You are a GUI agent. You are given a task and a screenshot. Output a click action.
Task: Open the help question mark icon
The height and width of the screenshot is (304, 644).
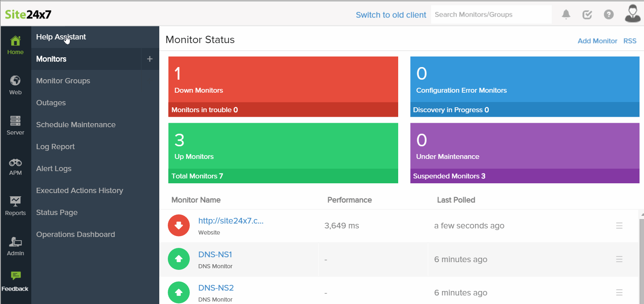tap(609, 15)
